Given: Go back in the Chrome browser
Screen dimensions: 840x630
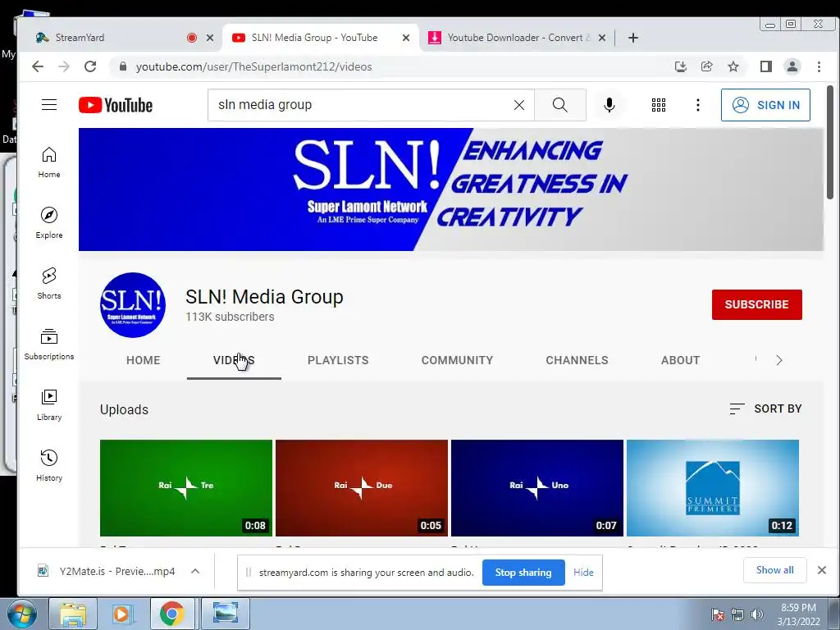Looking at the screenshot, I should click(38, 66).
